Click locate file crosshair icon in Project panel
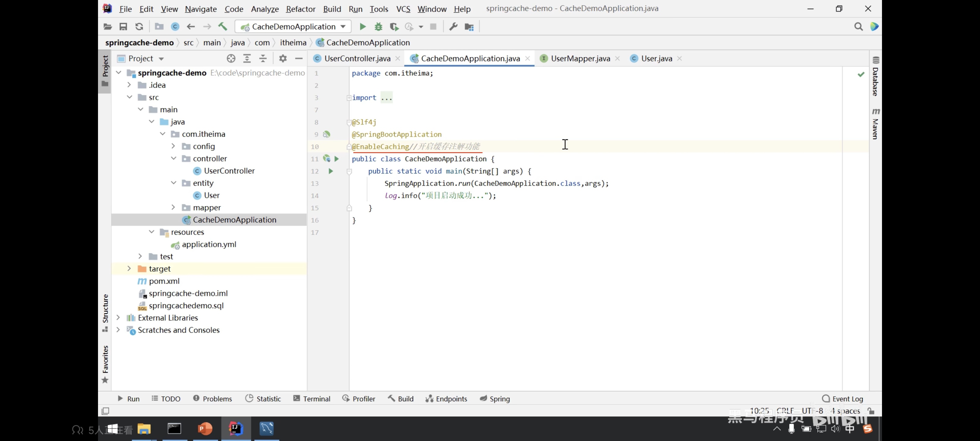980x441 pixels. click(231, 58)
